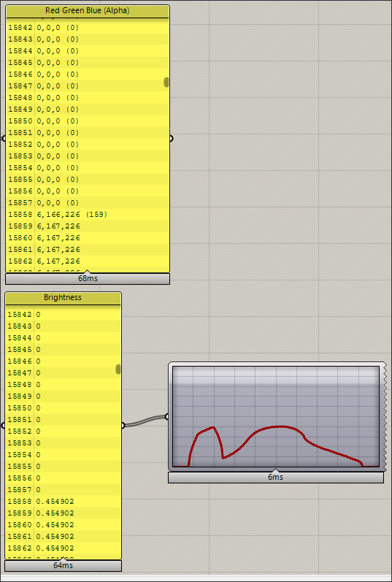Click the 6ms profiler bar under graph
This screenshot has height=582, width=392.
[276, 478]
